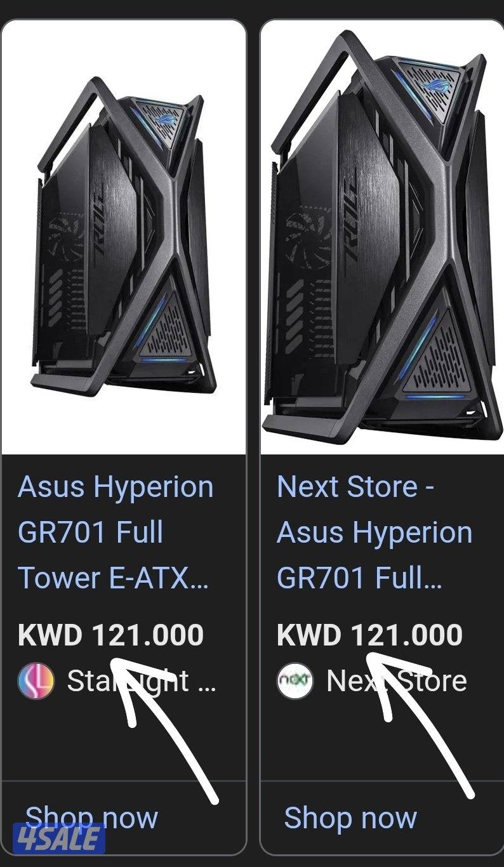Open the Next Store - Asus Hyperion GR701 link
This screenshot has width=504, height=867.
click(375, 533)
